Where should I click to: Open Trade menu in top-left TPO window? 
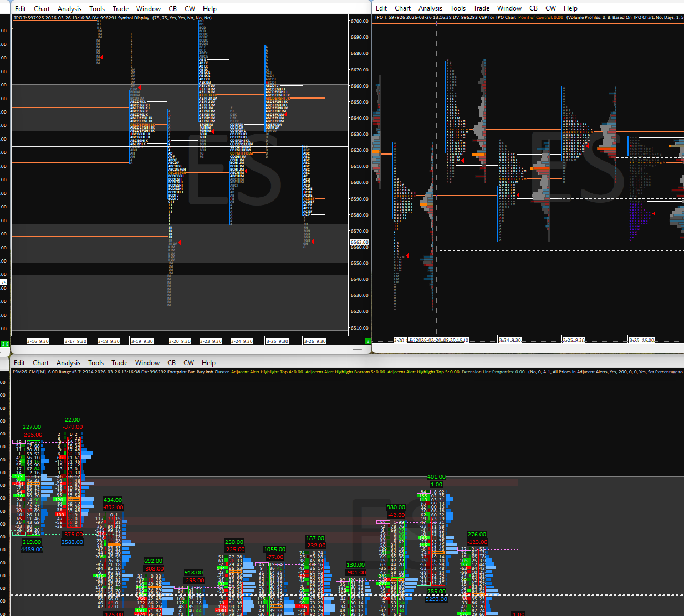(120, 8)
